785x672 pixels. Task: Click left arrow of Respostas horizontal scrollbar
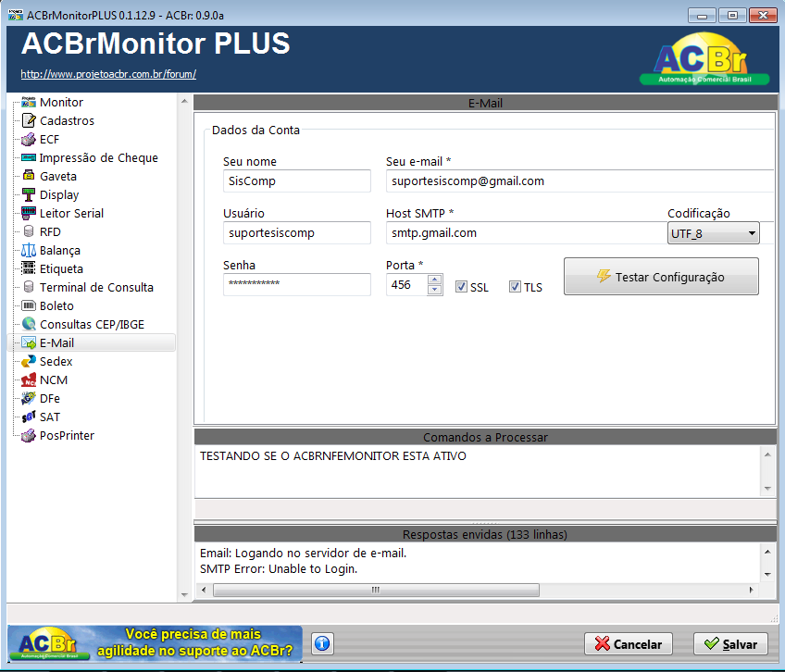click(204, 590)
